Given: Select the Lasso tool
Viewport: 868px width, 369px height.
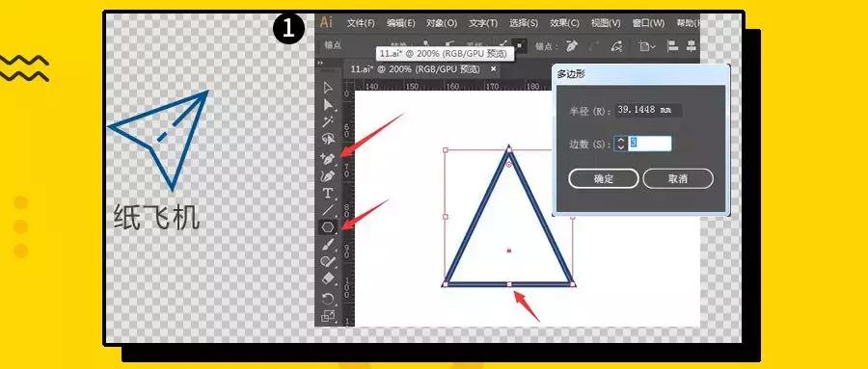Looking at the screenshot, I should click(328, 139).
